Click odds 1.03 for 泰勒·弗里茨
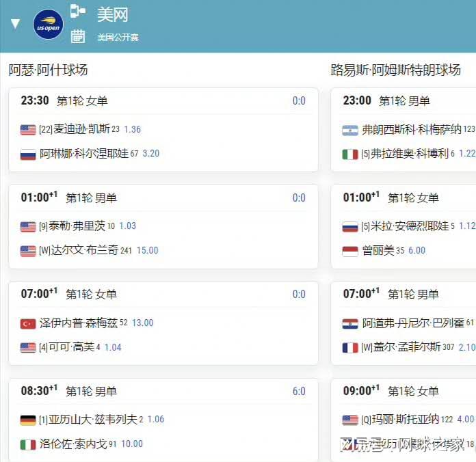 (127, 226)
